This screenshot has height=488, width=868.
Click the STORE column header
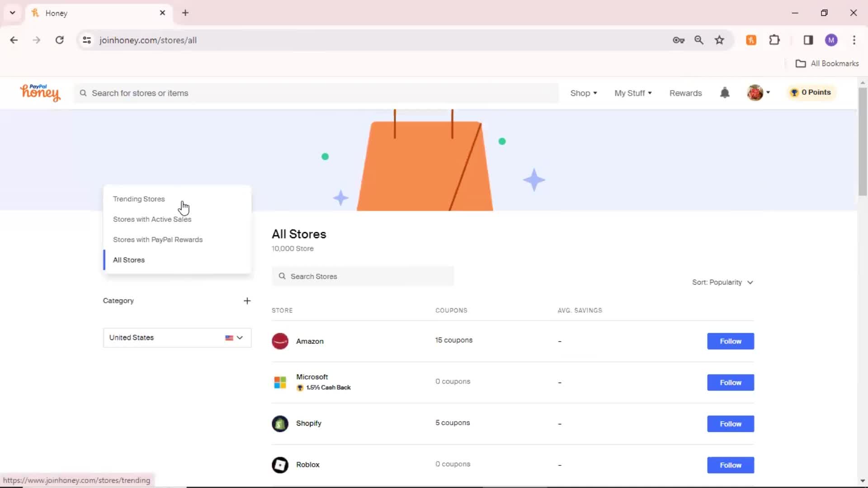coord(282,310)
